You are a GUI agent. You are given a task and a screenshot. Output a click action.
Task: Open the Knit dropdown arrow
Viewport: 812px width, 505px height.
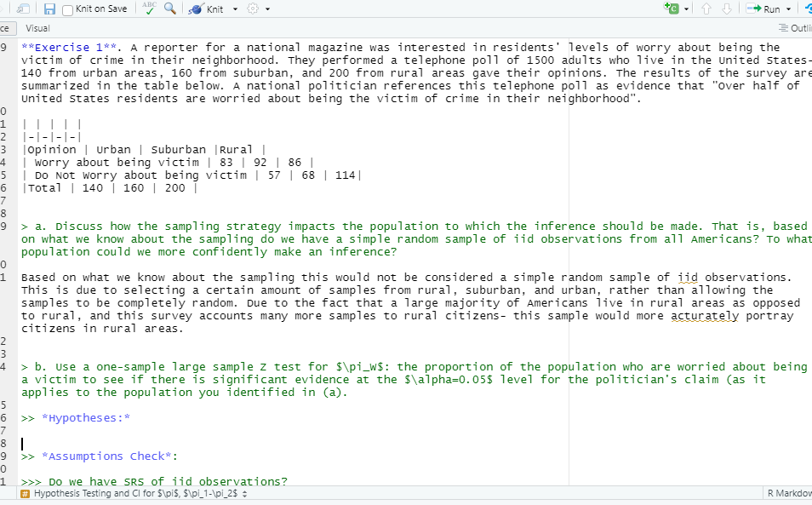pos(234,9)
